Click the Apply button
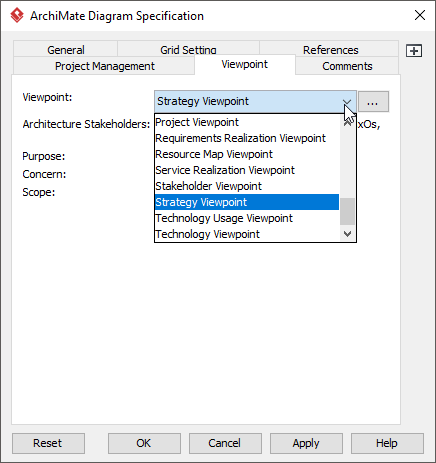Viewport: 436px width, 463px height. [306, 443]
